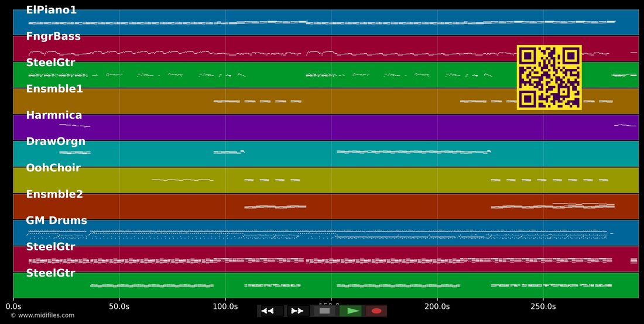The image size is (644, 324).
Task: Click the long DrawOrgn note block mid-song
Action: [x=413, y=151]
